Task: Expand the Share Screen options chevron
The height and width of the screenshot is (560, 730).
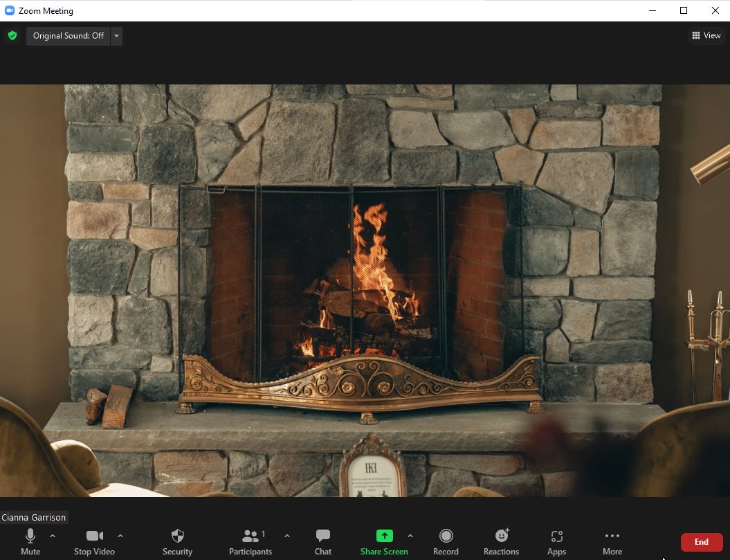Action: (x=410, y=536)
